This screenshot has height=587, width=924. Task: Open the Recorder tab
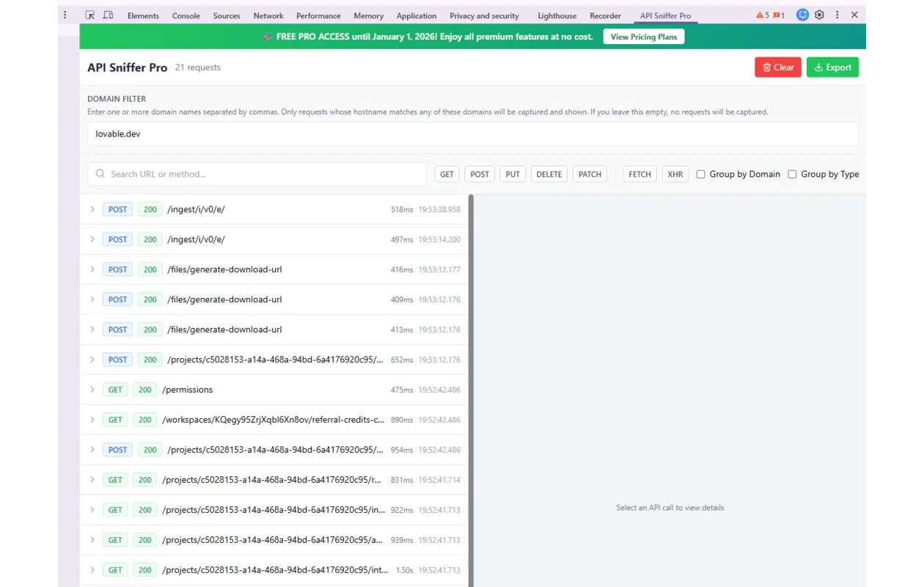click(605, 15)
